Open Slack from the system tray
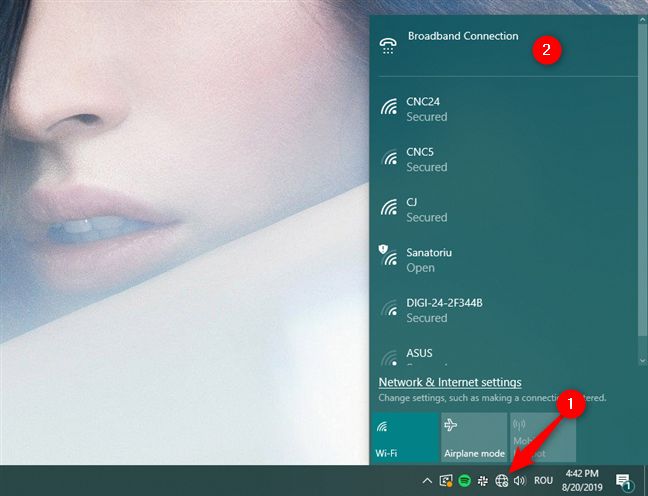Image resolution: width=648 pixels, height=496 pixels. [483, 481]
